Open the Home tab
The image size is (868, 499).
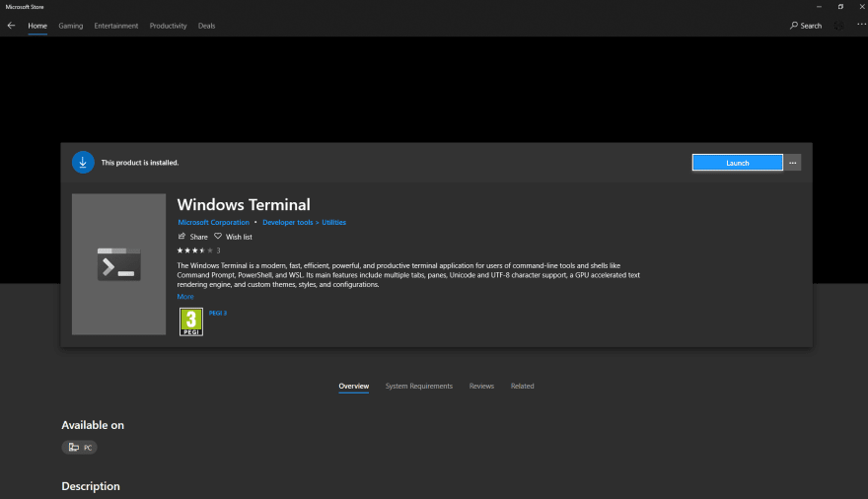pos(37,26)
